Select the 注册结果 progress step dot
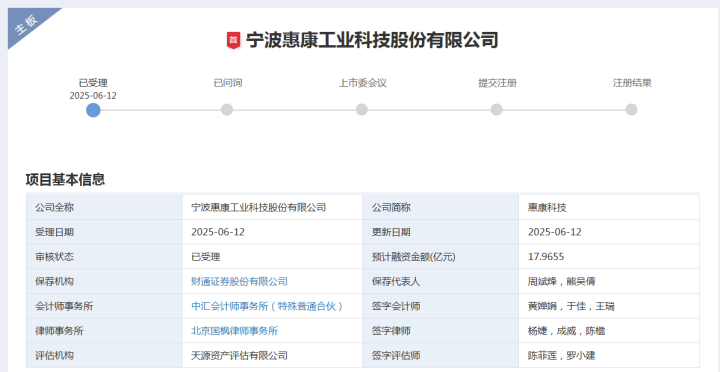 point(631,110)
